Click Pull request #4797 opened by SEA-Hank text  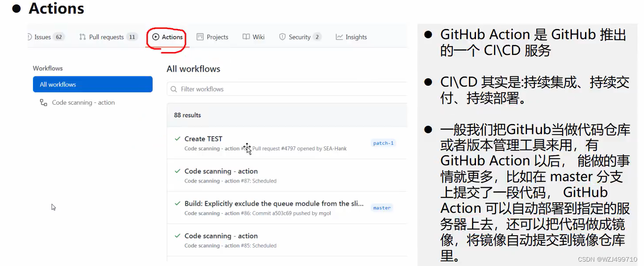click(x=300, y=149)
